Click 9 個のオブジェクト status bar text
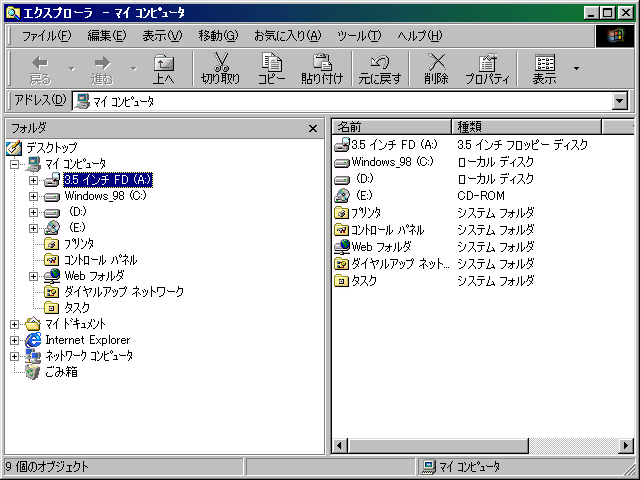The width and height of the screenshot is (640, 480). tap(47, 467)
